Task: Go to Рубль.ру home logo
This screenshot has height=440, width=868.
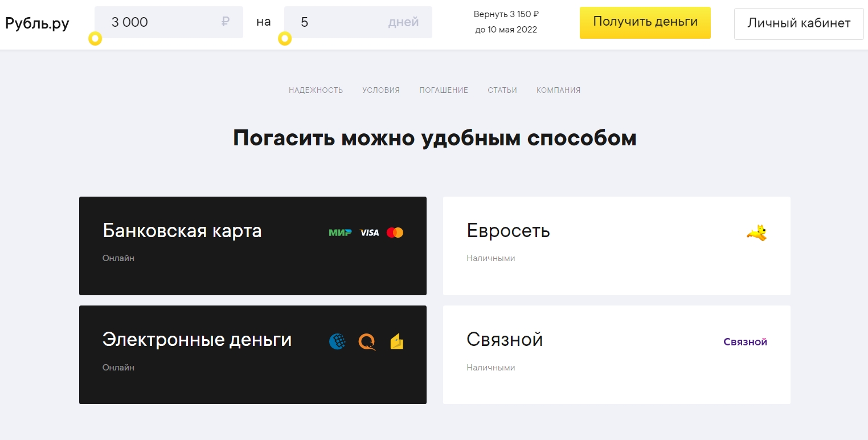Action: pyautogui.click(x=37, y=23)
